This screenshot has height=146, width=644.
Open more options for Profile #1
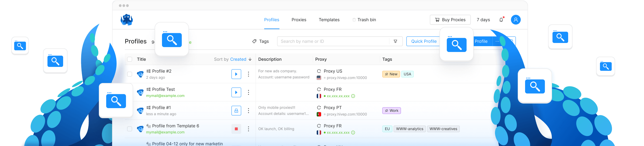pyautogui.click(x=248, y=111)
